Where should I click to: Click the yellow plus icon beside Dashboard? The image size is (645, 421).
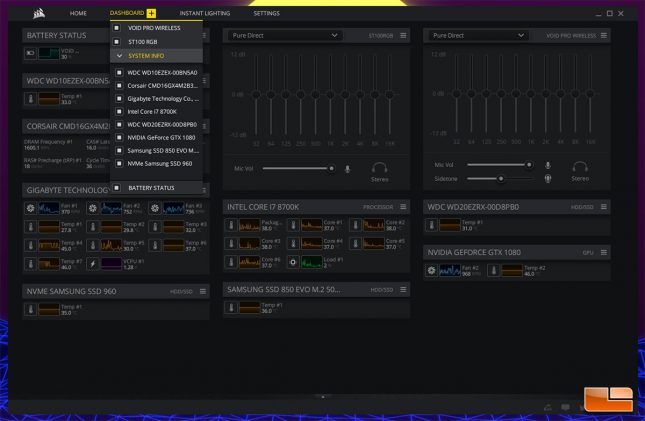pos(151,13)
